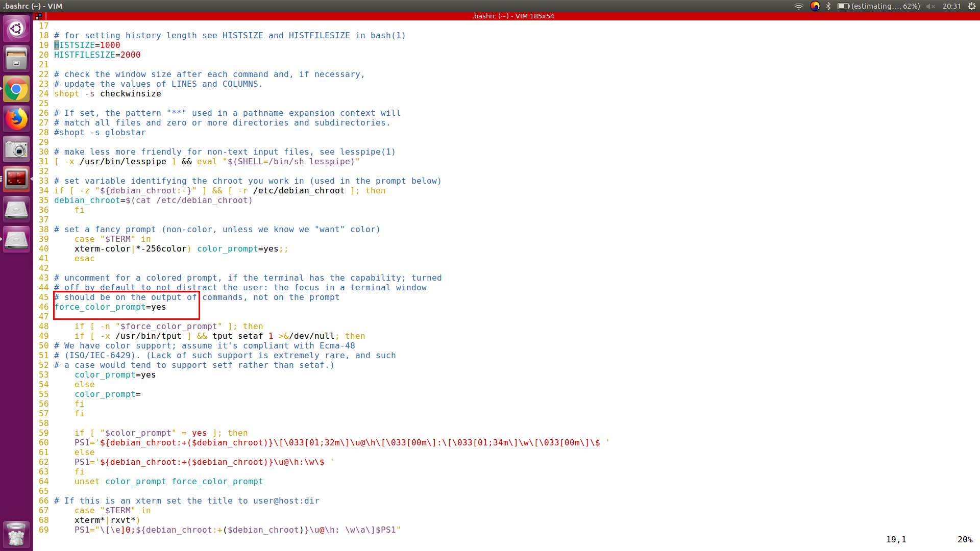Image resolution: width=980 pixels, height=551 pixels.
Task: Place cursor on force_color_prompt=yes line 46
Action: tap(110, 307)
